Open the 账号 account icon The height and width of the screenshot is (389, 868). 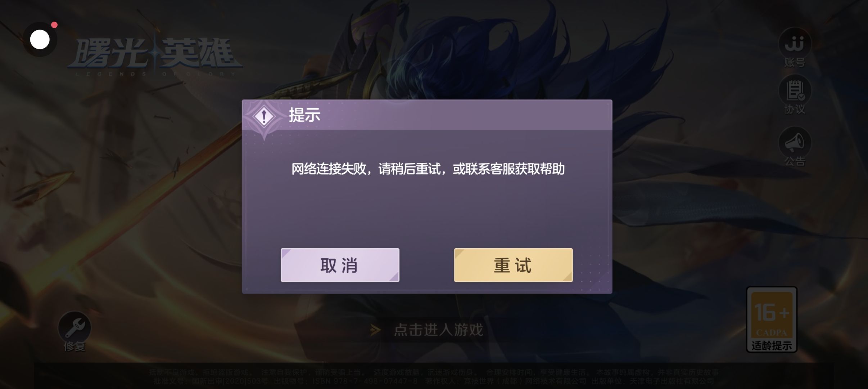point(795,44)
